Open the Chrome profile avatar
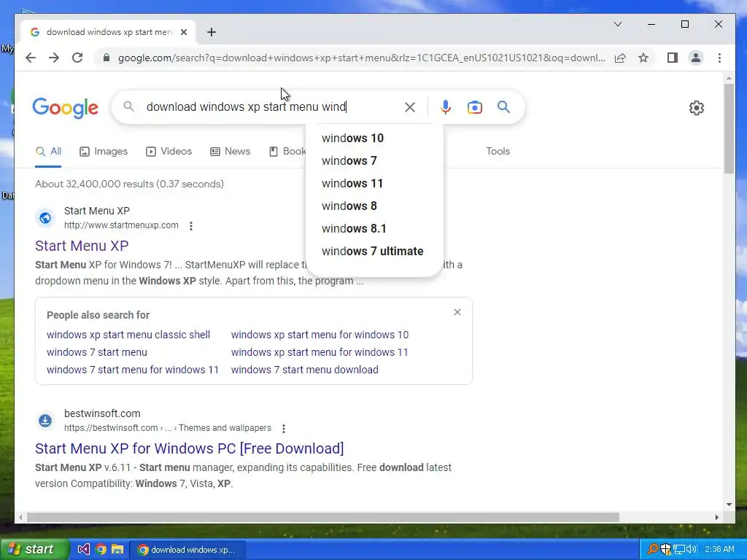This screenshot has height=560, width=747. [695, 58]
